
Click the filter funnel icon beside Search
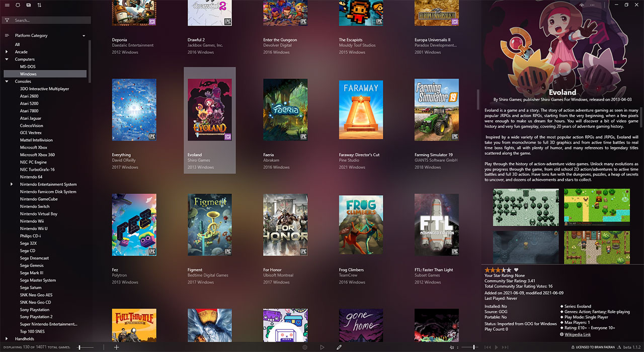tap(7, 21)
